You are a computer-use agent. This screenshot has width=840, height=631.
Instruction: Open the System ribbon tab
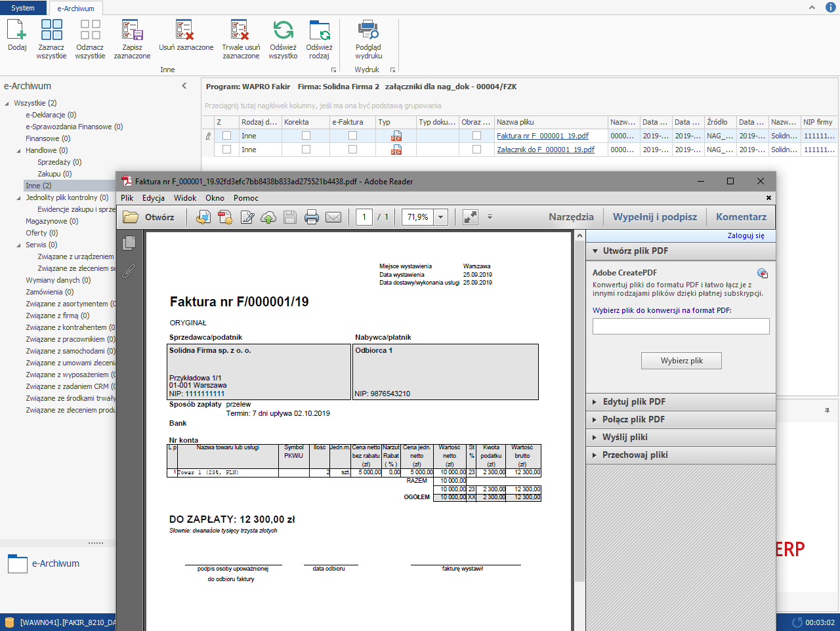[x=24, y=8]
